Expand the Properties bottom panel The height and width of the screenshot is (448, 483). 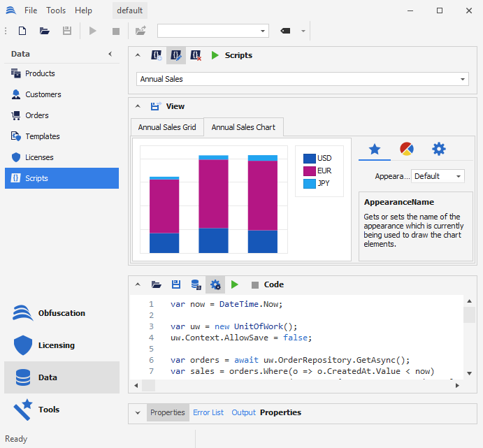pyautogui.click(x=137, y=412)
